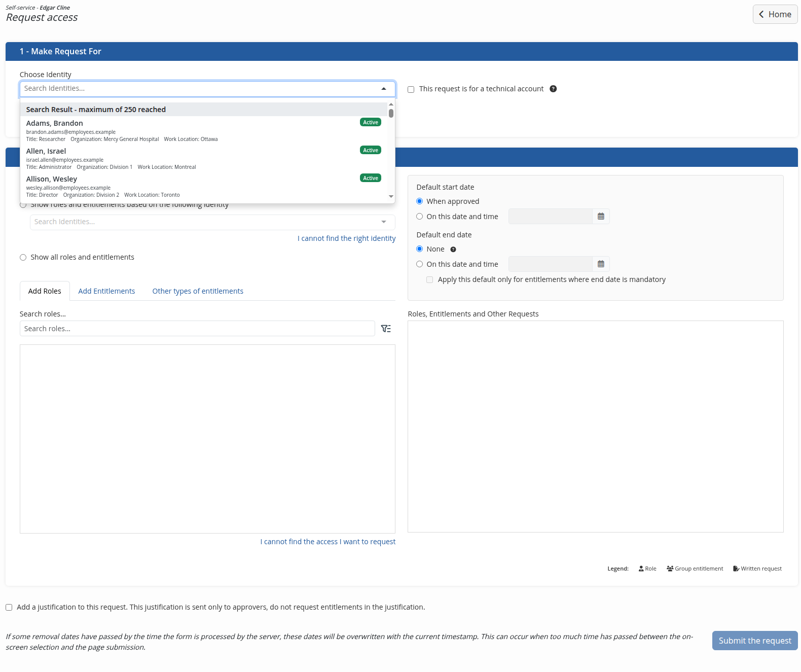Open 'Other types of entitlements' tab

point(198,291)
